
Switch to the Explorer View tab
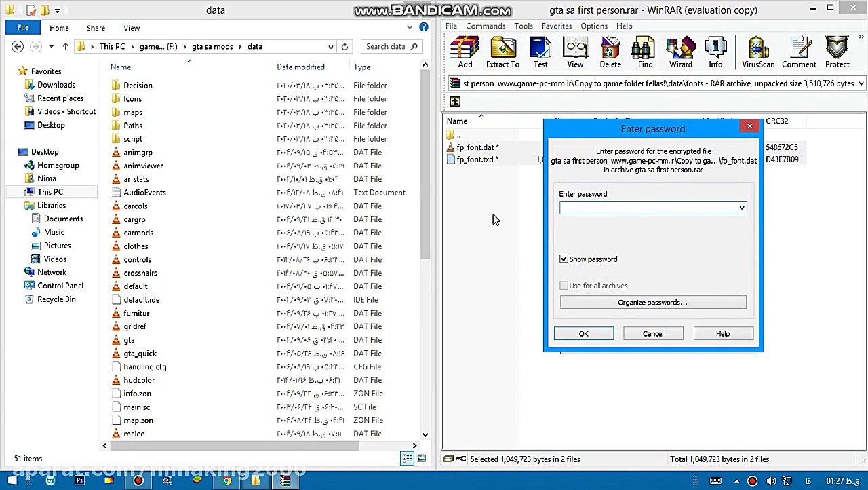(132, 28)
